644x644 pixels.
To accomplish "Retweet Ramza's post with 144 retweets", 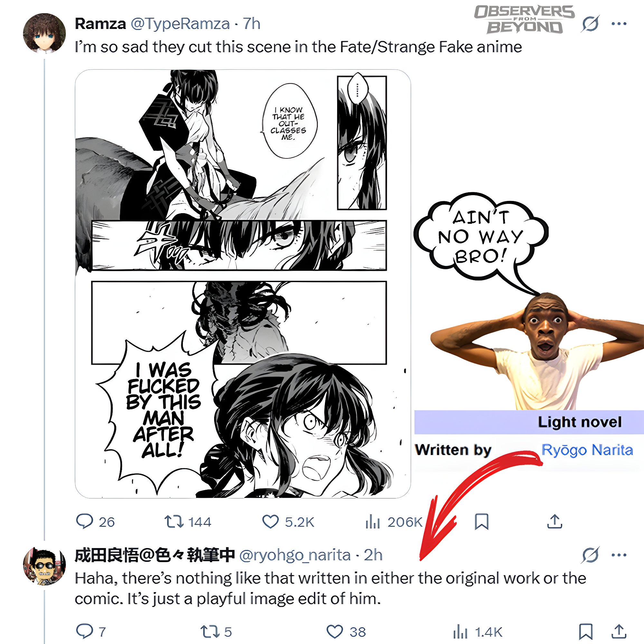I will click(174, 522).
